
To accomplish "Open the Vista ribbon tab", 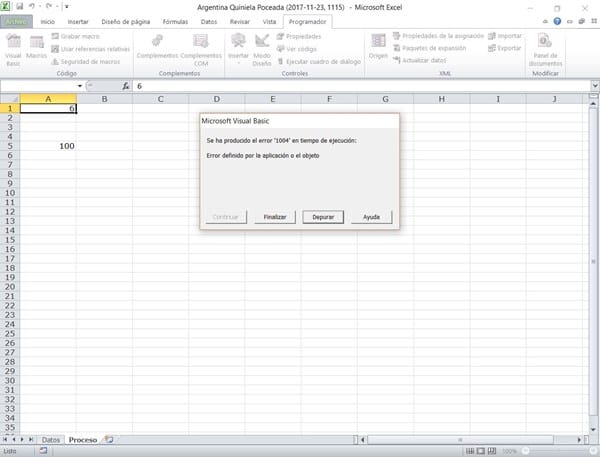I will coord(269,22).
